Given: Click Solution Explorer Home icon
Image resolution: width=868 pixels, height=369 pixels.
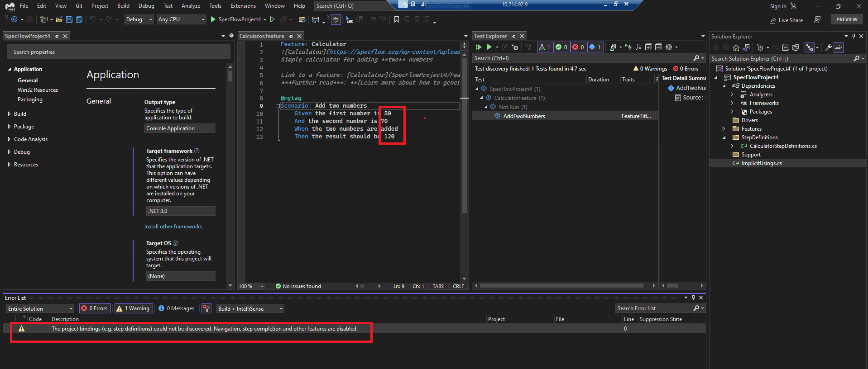Looking at the screenshot, I should (x=736, y=47).
